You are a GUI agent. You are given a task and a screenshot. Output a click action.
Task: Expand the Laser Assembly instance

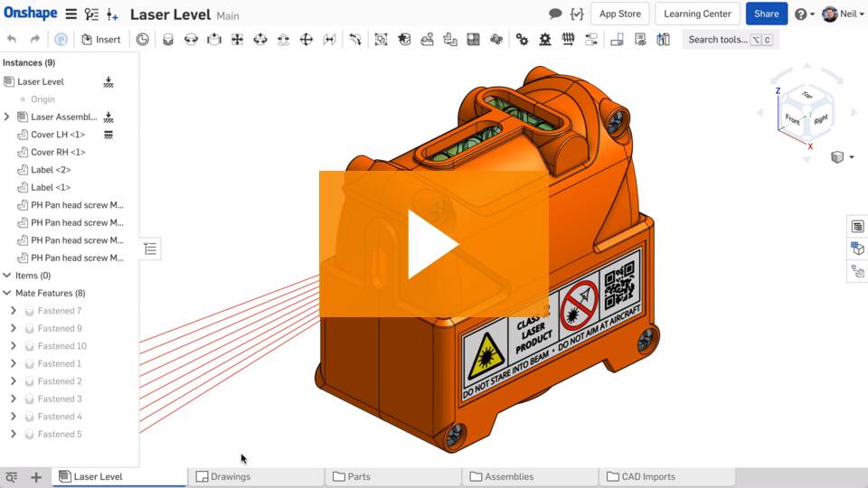pos(7,117)
